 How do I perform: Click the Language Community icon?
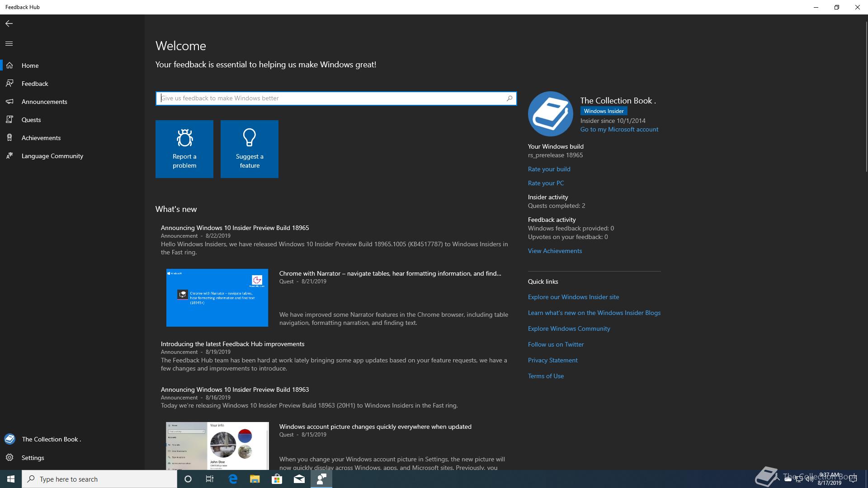click(9, 156)
